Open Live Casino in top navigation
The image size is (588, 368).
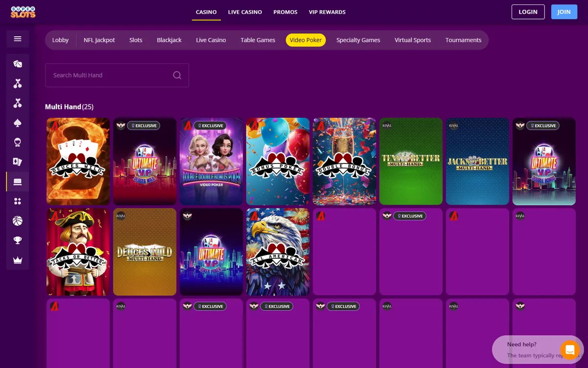tap(245, 12)
